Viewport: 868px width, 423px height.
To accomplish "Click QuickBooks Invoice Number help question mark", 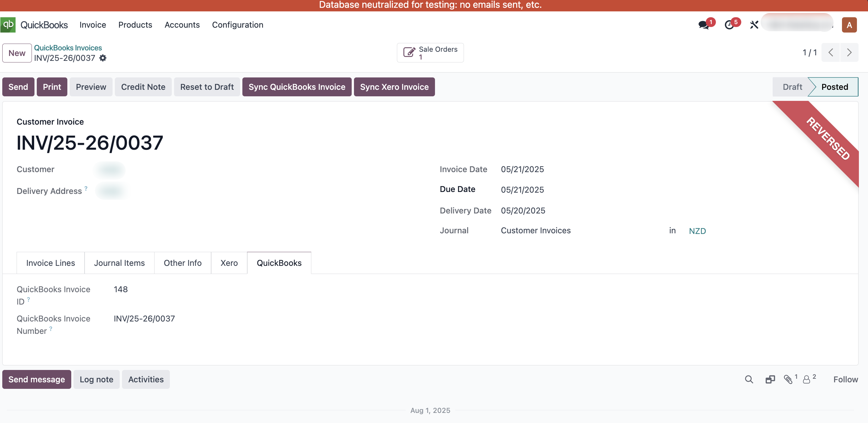I will (51, 328).
